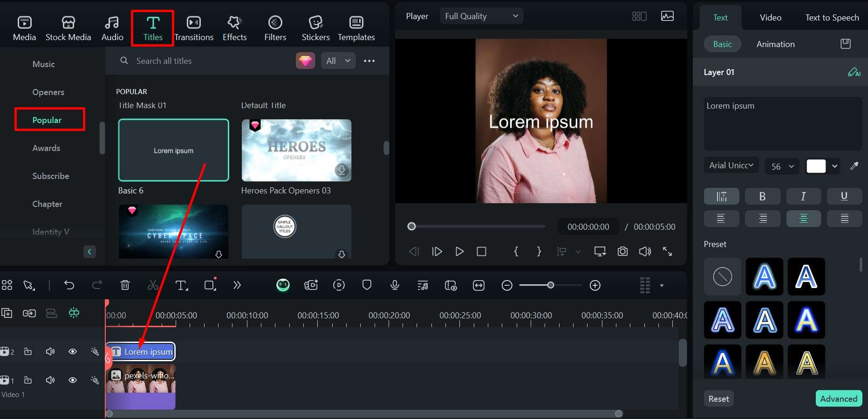Select the Openers category
This screenshot has height=419, width=868.
[x=48, y=92]
